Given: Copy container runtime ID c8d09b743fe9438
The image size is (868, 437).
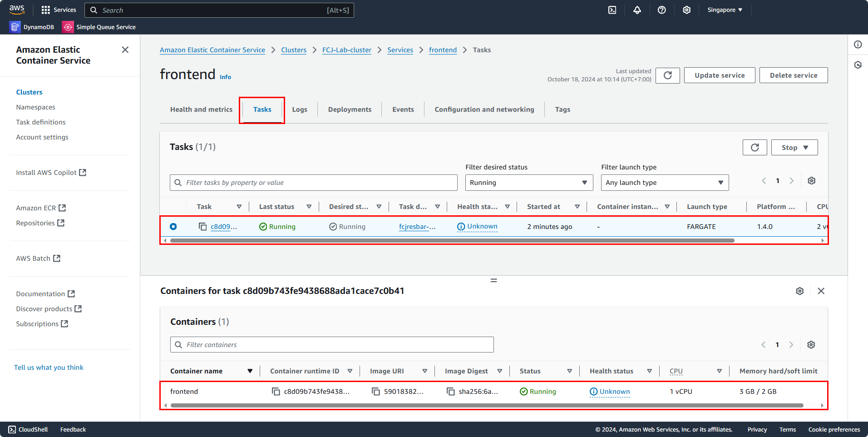Looking at the screenshot, I should click(276, 392).
